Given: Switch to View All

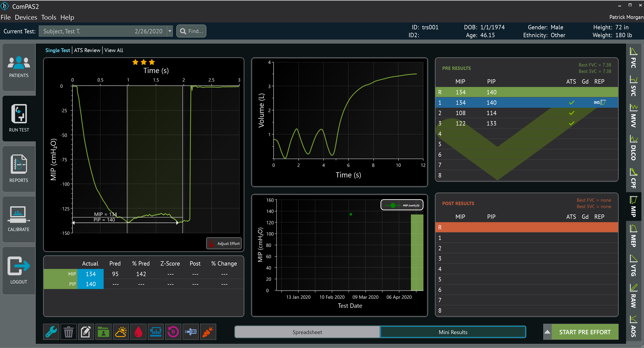Looking at the screenshot, I should coord(114,50).
